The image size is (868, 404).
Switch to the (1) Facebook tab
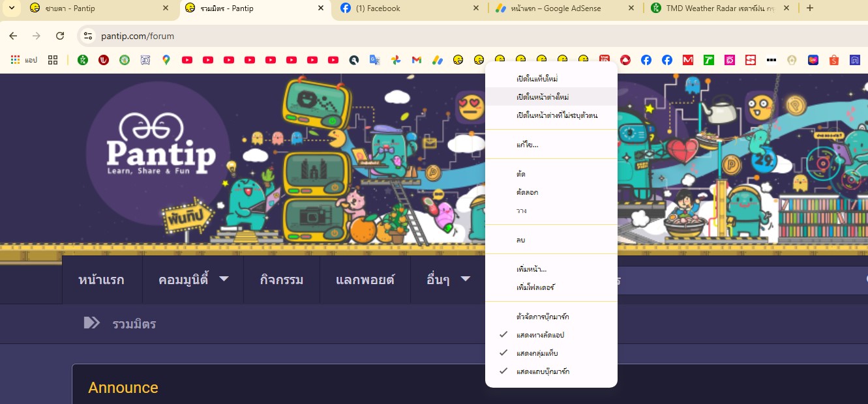pos(410,8)
